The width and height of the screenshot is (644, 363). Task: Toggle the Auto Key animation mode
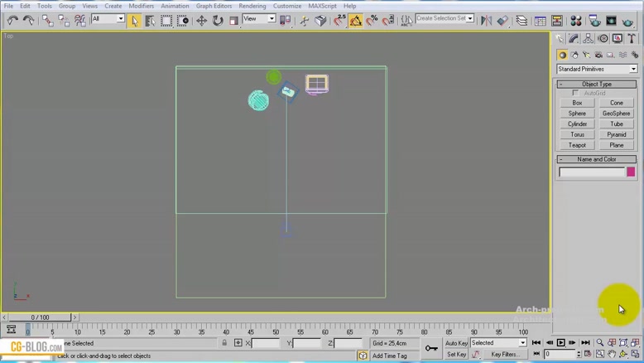[x=456, y=343]
